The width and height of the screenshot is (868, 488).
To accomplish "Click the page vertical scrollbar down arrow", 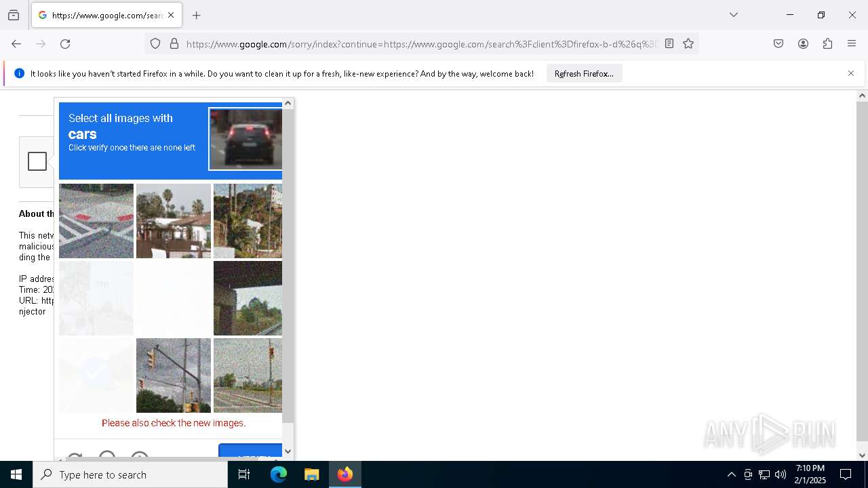I will pyautogui.click(x=862, y=455).
